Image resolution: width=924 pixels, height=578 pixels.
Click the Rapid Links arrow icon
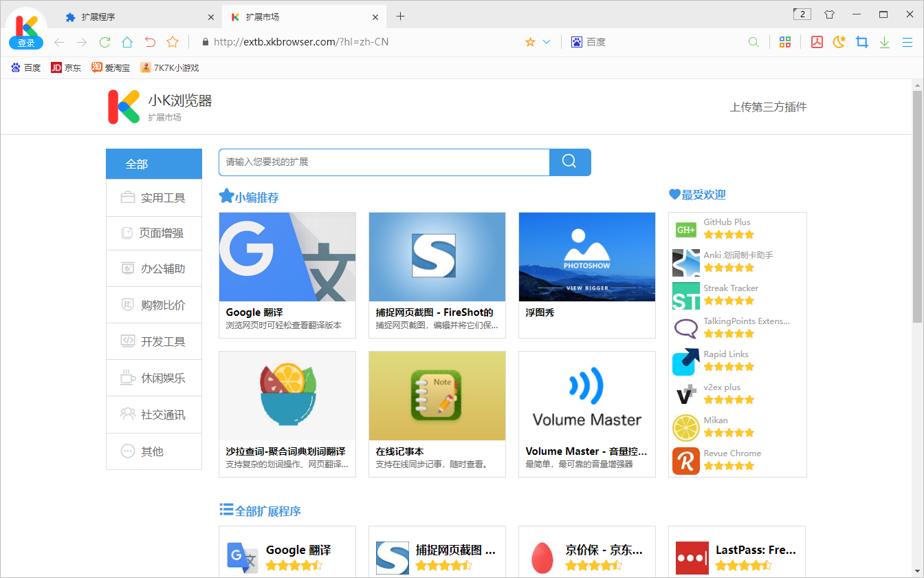click(x=686, y=362)
